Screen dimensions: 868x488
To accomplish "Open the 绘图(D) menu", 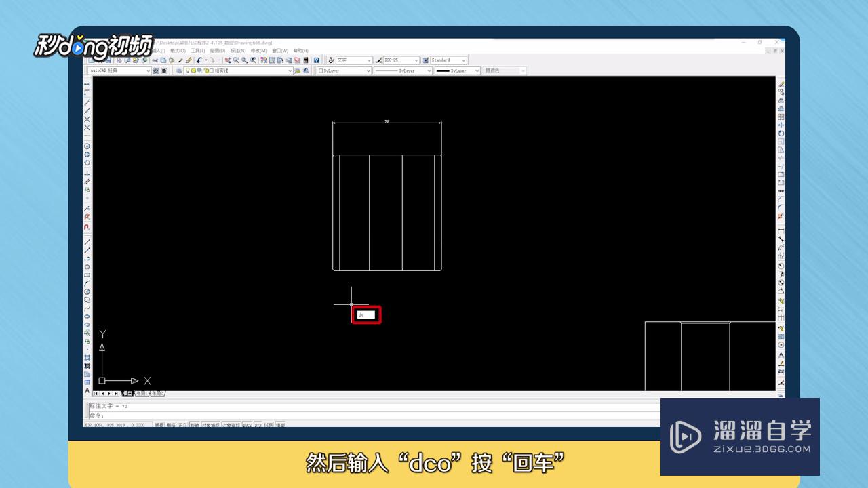I will tap(218, 51).
